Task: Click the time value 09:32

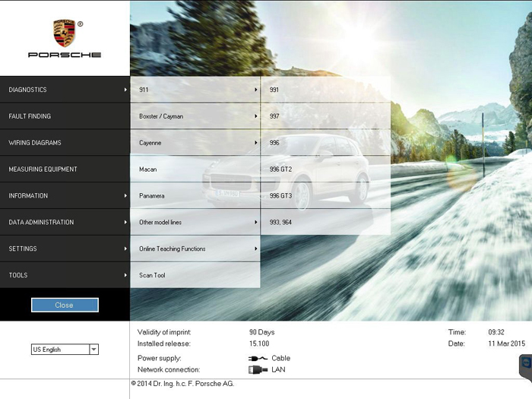Action: [x=496, y=332]
